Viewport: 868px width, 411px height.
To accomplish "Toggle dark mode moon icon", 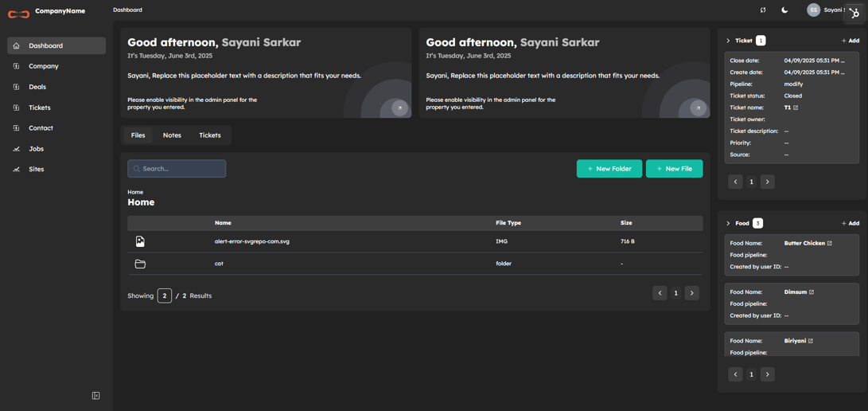I will [x=784, y=10].
